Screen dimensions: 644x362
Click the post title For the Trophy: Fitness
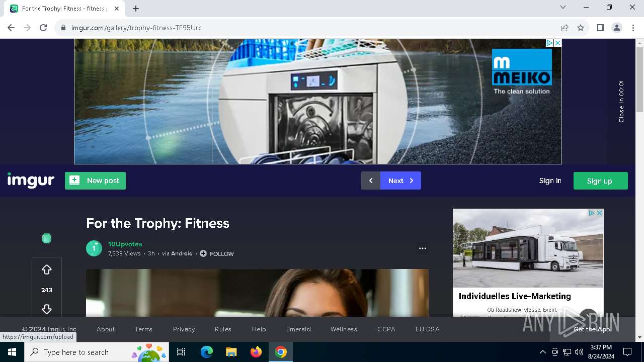[157, 223]
